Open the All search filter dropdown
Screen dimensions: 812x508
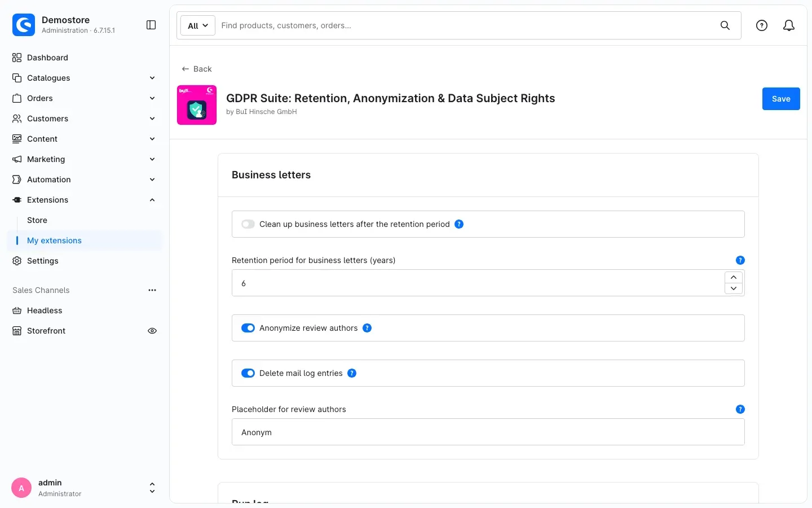click(198, 25)
